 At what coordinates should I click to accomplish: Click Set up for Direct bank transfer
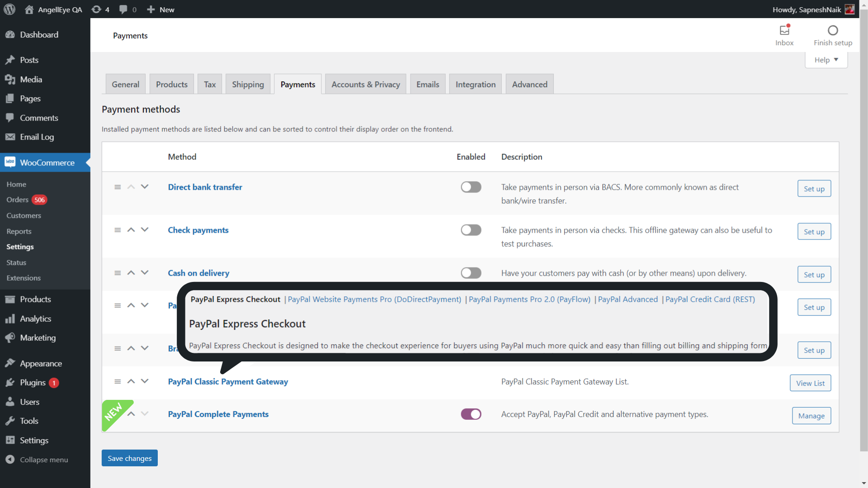814,189
